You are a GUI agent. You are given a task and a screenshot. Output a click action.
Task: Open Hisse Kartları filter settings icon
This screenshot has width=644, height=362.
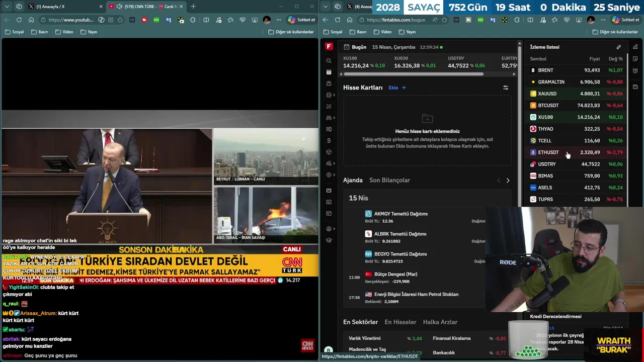coord(506,87)
